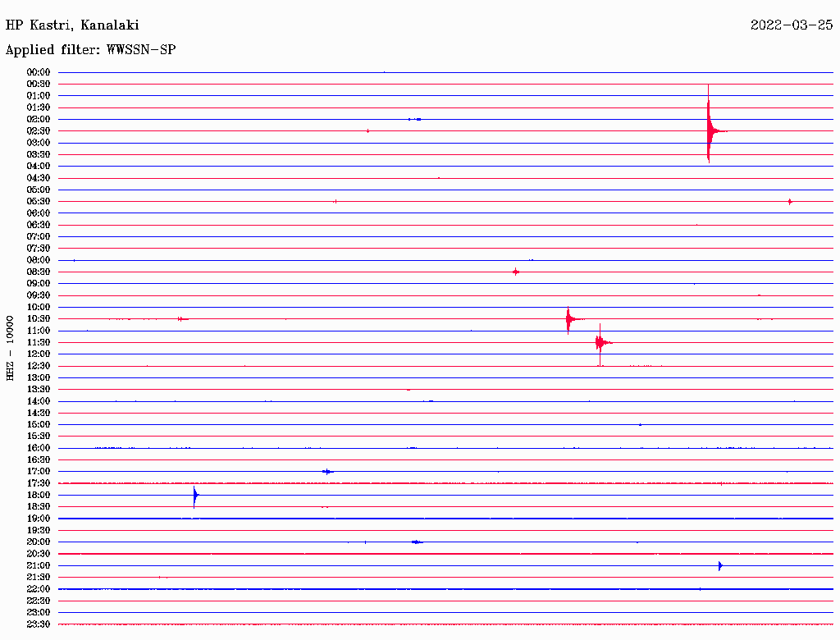Click the 01:30 time label
This screenshot has height=640, width=840.
point(39,107)
